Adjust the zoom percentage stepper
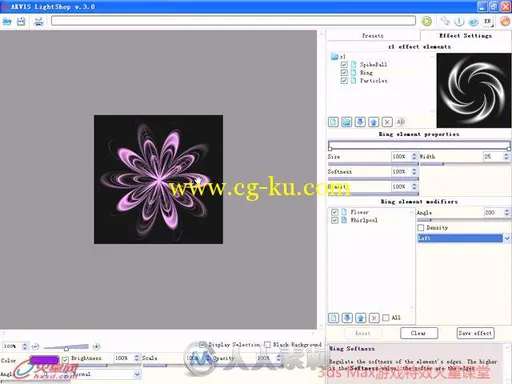The width and height of the screenshot is (512, 384). (25, 346)
